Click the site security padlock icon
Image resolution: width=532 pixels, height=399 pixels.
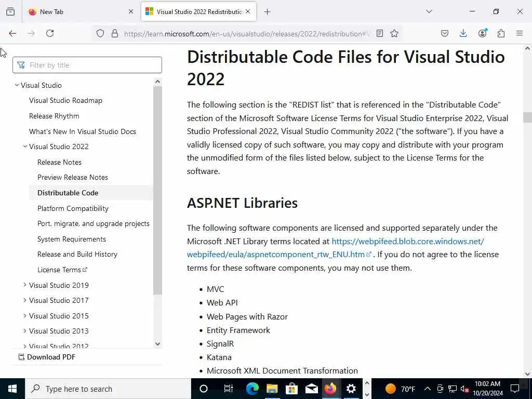pyautogui.click(x=115, y=33)
